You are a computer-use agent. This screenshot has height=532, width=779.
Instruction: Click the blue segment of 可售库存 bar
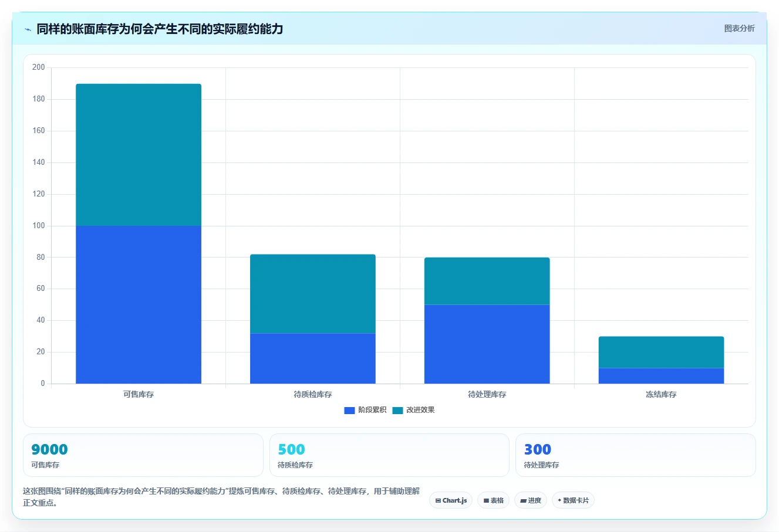139,304
